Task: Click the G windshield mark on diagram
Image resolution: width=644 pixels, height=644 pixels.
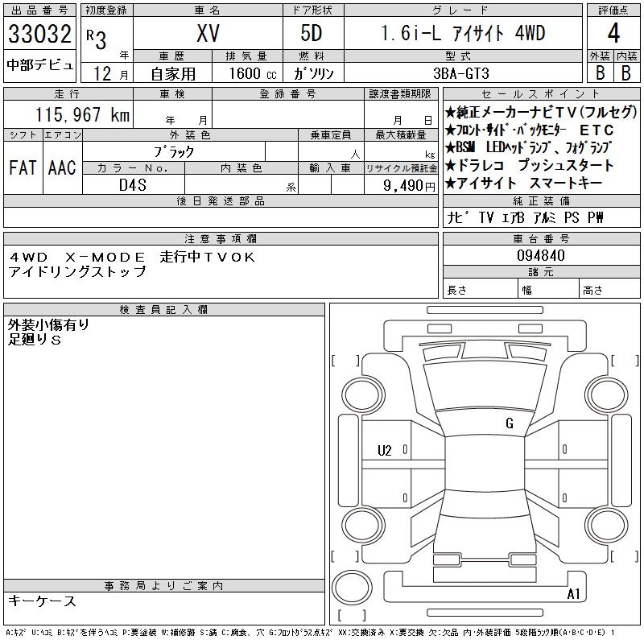Action: point(510,423)
